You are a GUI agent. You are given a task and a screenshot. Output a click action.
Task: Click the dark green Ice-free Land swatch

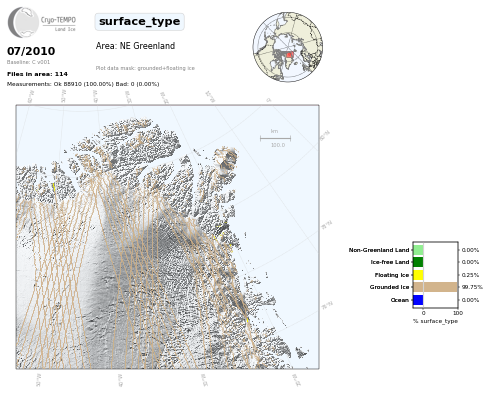(x=418, y=262)
